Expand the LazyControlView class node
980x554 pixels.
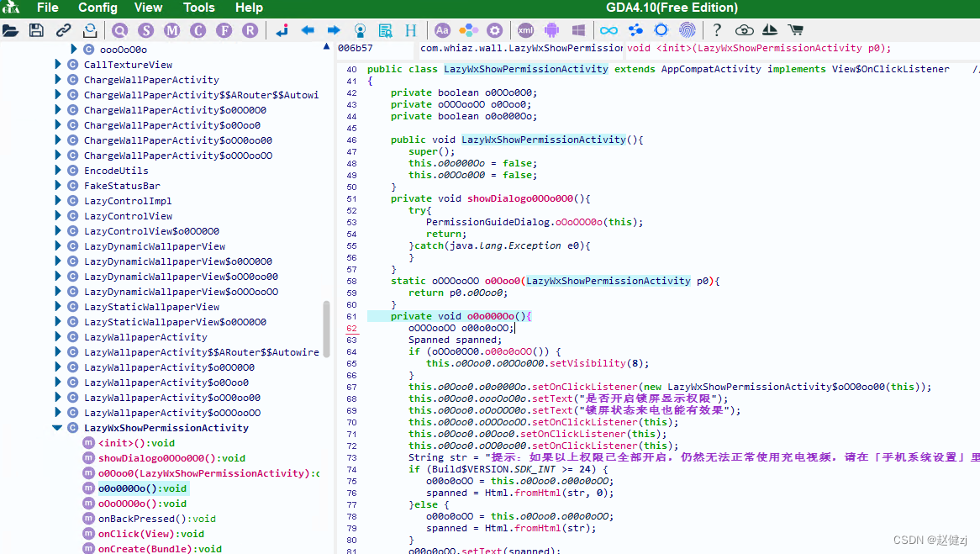pos(57,216)
